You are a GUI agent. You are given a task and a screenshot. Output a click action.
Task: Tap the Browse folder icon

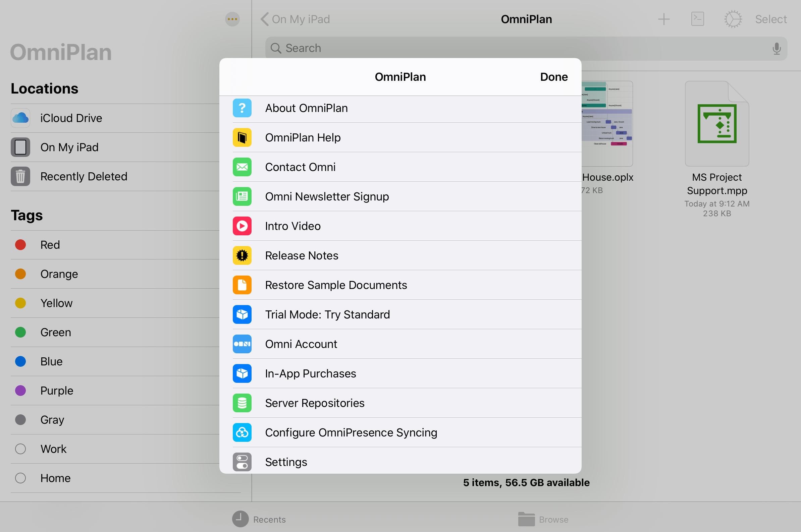click(526, 519)
